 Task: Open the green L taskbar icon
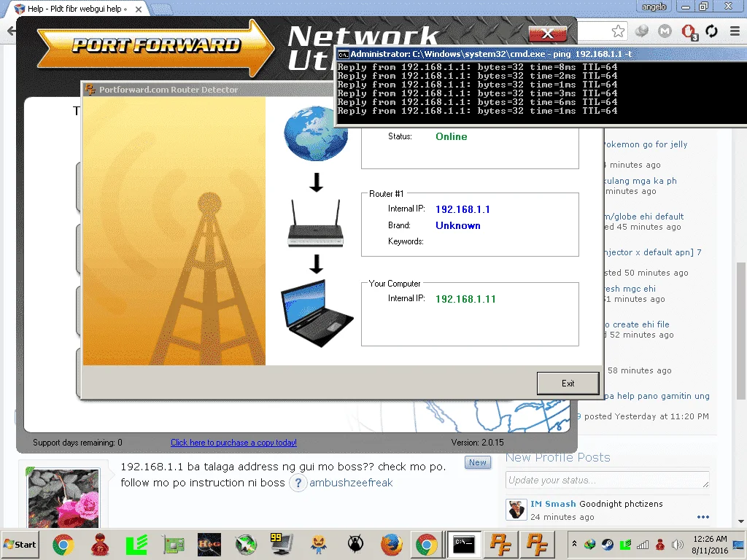tap(136, 544)
